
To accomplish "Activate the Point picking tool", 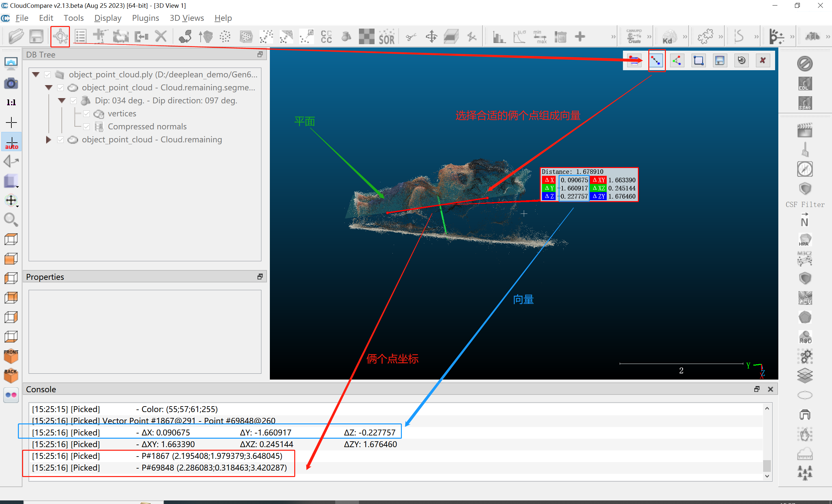I will (60, 36).
